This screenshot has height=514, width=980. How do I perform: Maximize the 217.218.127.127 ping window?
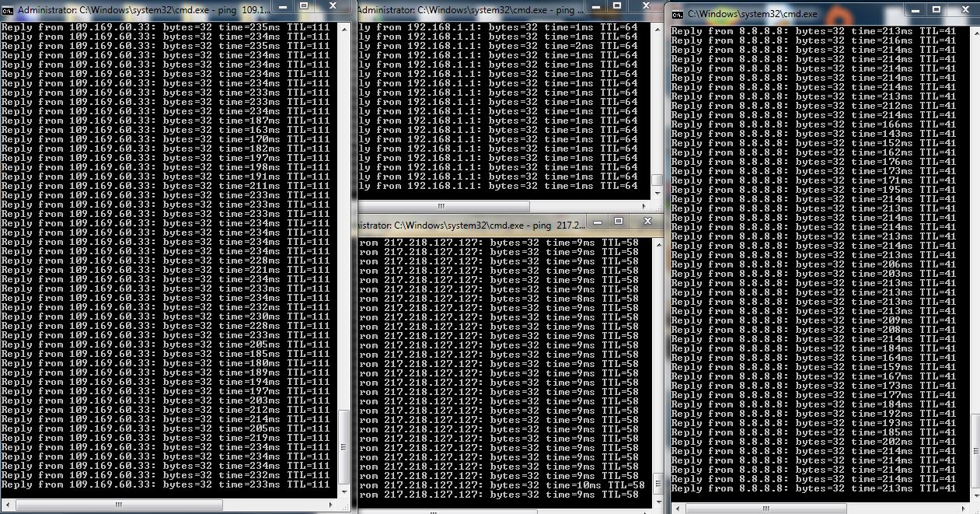click(618, 221)
